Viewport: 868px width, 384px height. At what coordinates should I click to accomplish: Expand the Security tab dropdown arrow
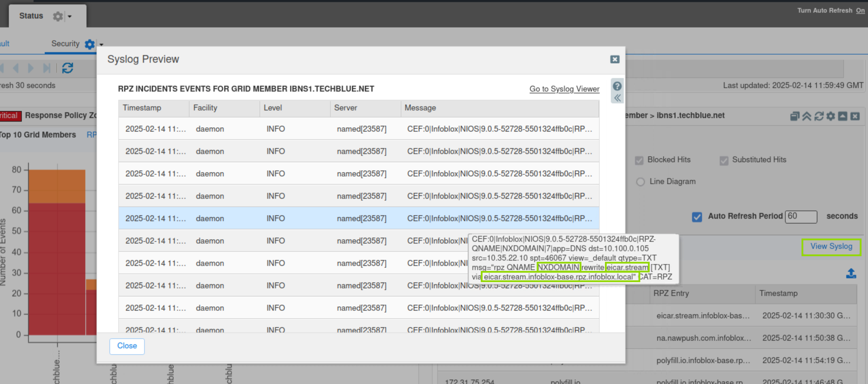pyautogui.click(x=101, y=44)
